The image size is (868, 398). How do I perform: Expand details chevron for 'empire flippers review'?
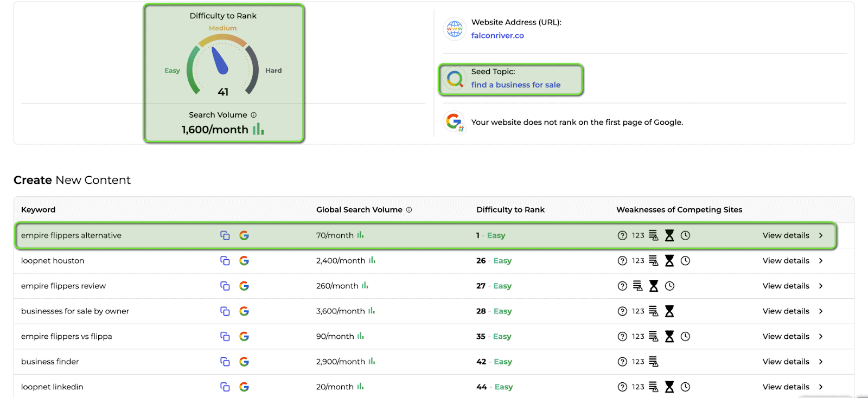[821, 286]
